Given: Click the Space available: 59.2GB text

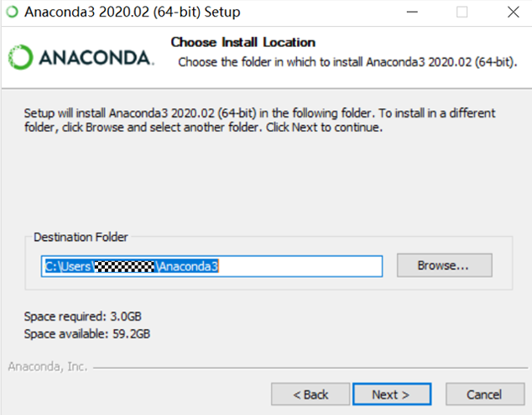Looking at the screenshot, I should coord(86,334).
